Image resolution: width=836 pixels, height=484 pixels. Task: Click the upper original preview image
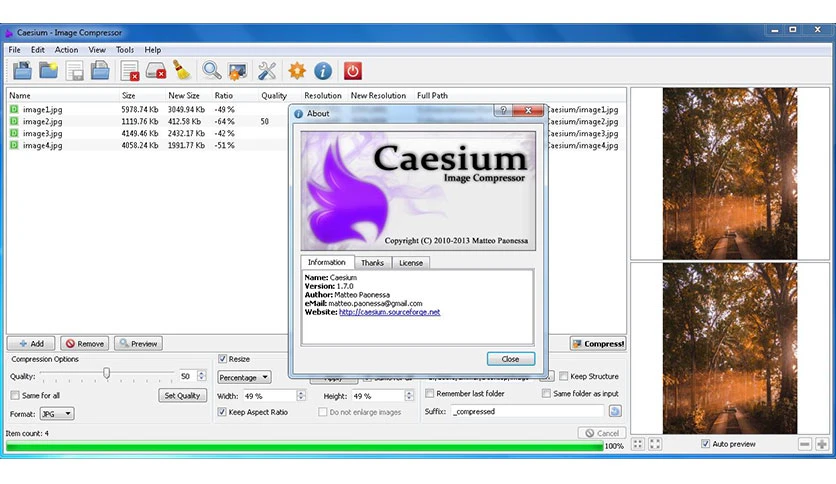point(729,173)
